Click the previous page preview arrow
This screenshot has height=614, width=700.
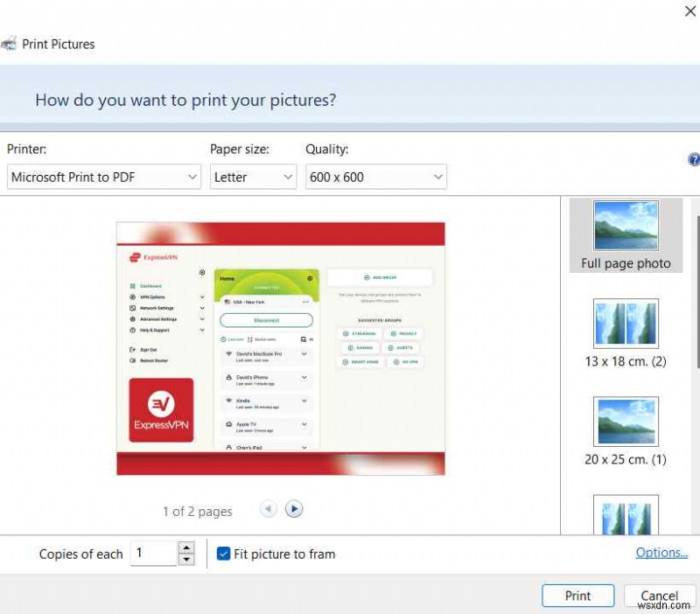(269, 509)
